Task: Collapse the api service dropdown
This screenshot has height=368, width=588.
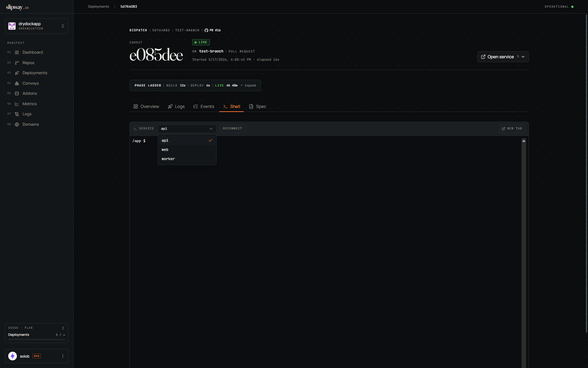Action: click(187, 129)
